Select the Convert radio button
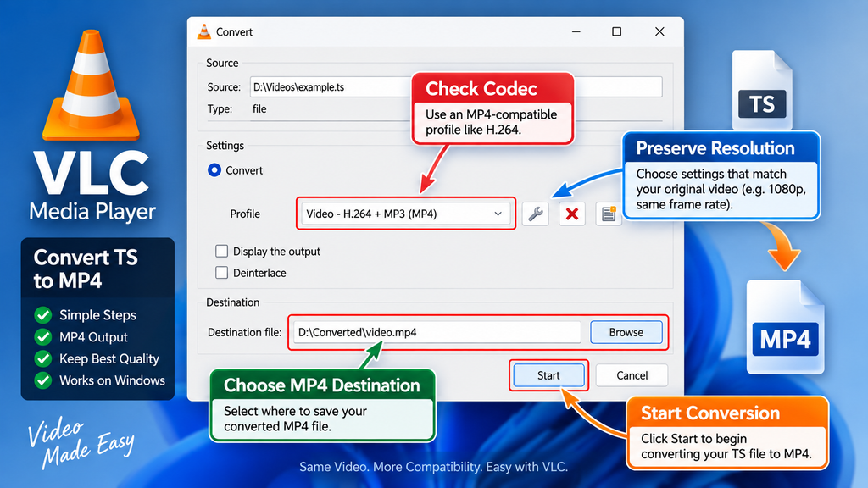 pyautogui.click(x=214, y=169)
